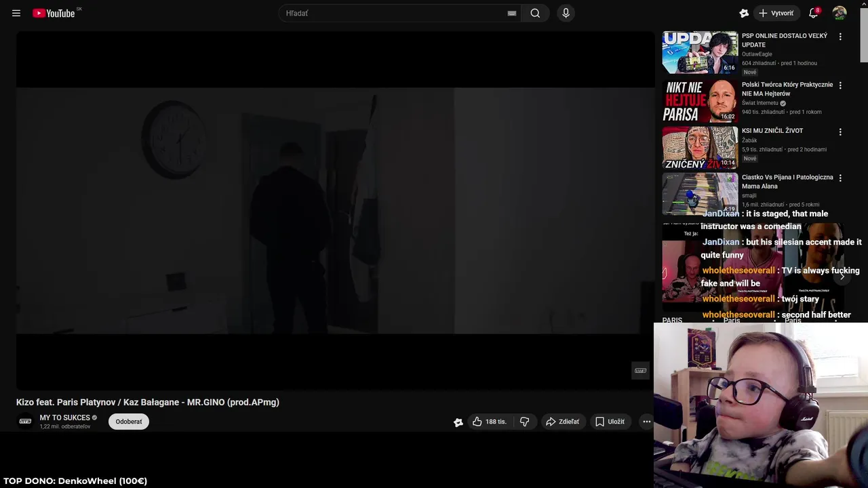Start voice search with microphone icon
Screen dimensions: 868x488
[x=566, y=13]
